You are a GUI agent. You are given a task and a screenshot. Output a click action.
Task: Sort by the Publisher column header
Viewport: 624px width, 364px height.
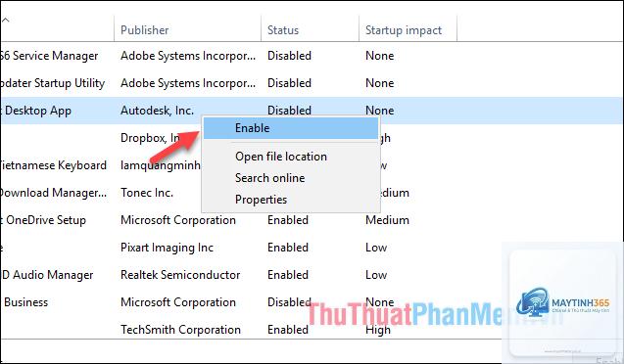[x=144, y=30]
